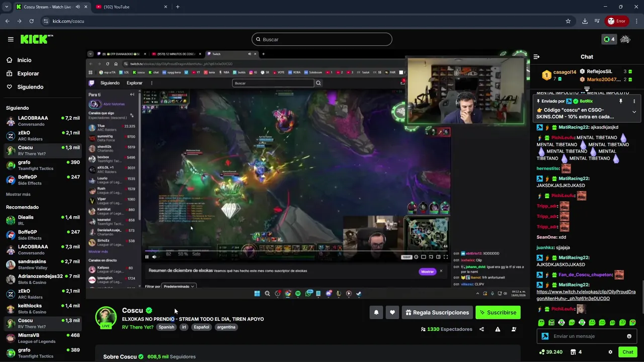Click casagol14 in gift leaderboard

[565, 72]
